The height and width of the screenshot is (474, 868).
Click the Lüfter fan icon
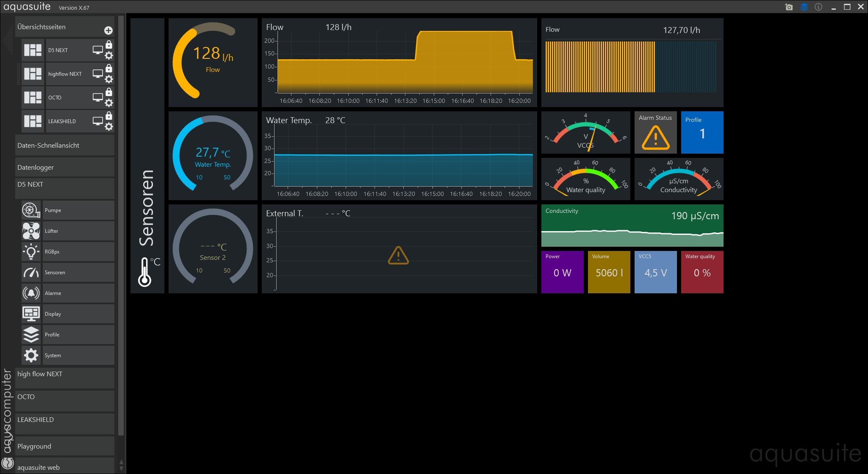coord(31,231)
